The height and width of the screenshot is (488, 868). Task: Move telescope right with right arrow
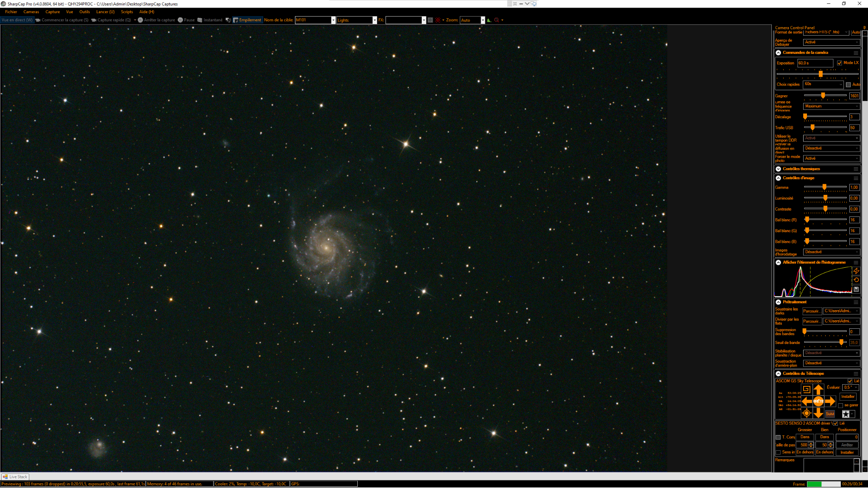coord(830,401)
